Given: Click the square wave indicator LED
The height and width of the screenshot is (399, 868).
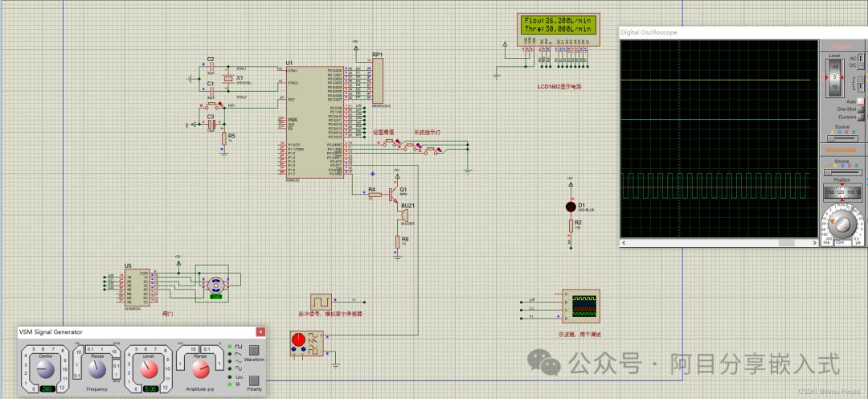Looking at the screenshot, I should (x=230, y=347).
